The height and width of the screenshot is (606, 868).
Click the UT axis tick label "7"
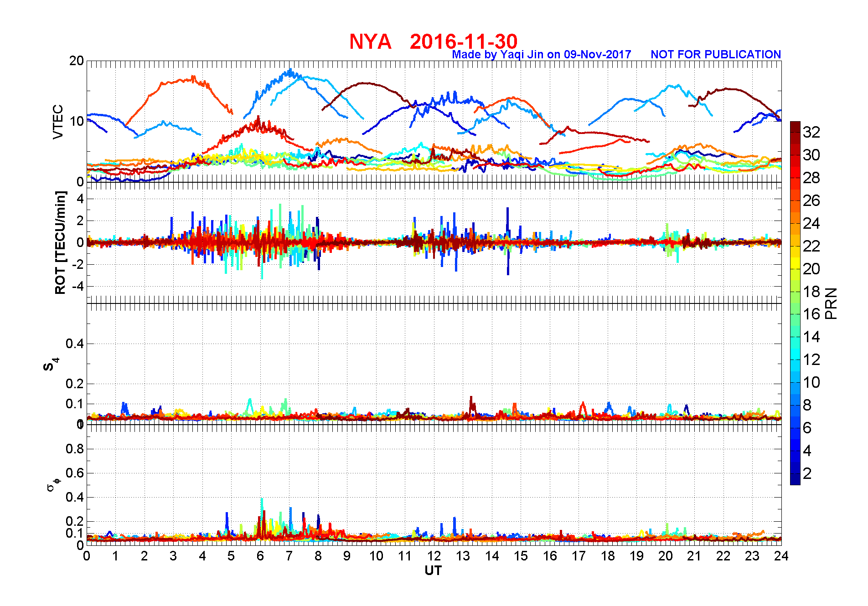289,556
